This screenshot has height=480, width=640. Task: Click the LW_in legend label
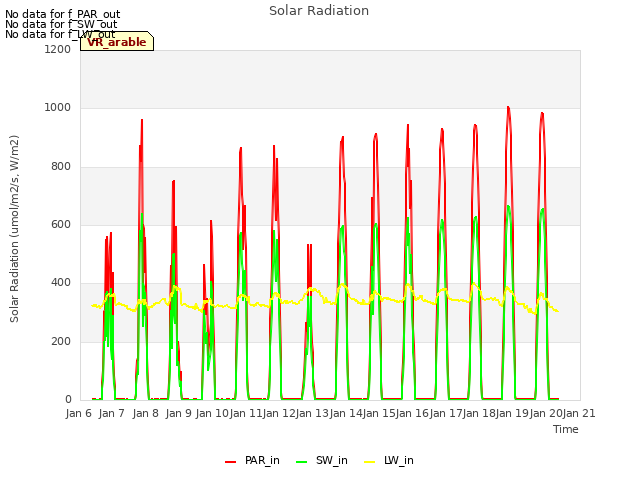398,460
